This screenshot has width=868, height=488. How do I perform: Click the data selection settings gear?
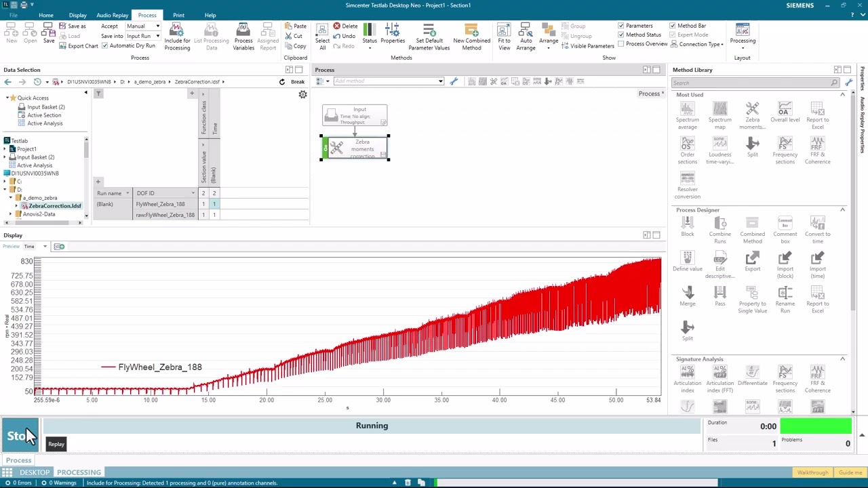coord(302,94)
